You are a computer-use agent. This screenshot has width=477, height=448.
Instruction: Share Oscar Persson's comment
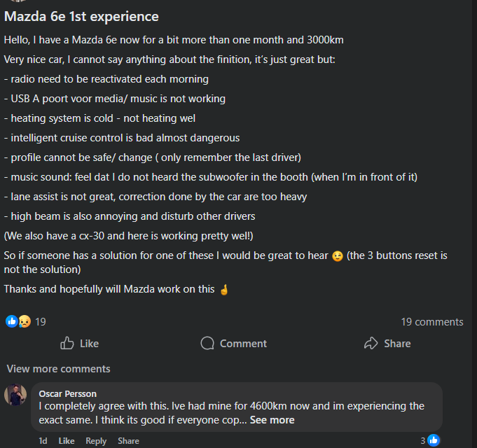tap(128, 441)
